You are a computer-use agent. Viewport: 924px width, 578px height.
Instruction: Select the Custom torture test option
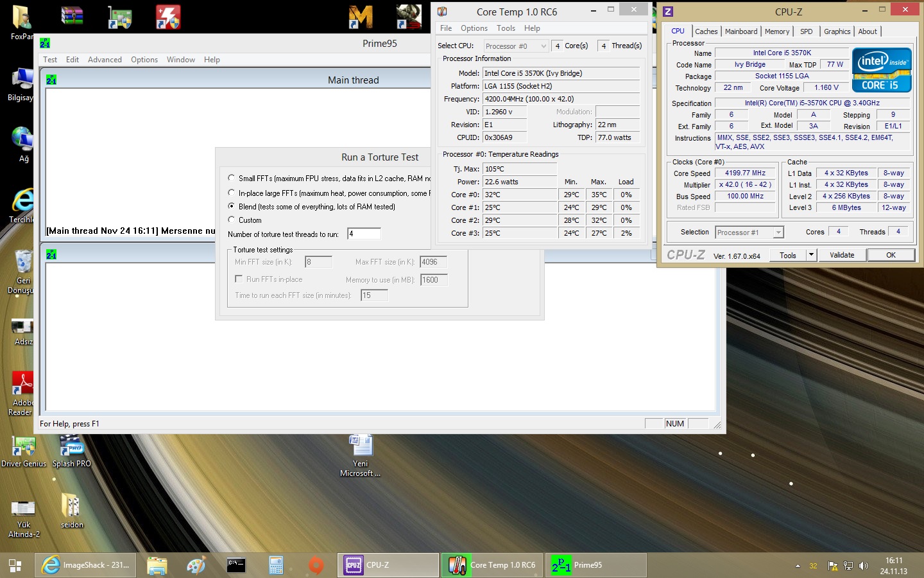[x=232, y=220]
